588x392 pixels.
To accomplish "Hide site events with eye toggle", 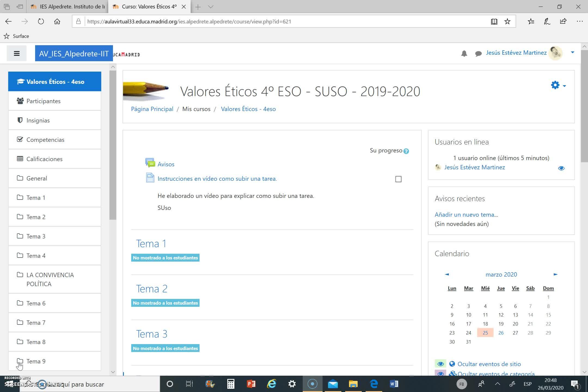I will [440, 364].
